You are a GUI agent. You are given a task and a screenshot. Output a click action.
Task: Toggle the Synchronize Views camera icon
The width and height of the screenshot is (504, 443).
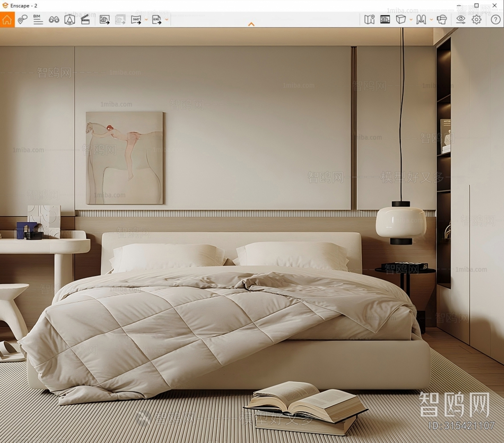pyautogui.click(x=70, y=19)
